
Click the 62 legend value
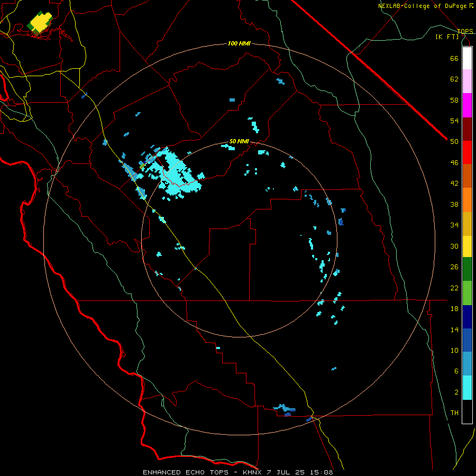click(x=454, y=79)
